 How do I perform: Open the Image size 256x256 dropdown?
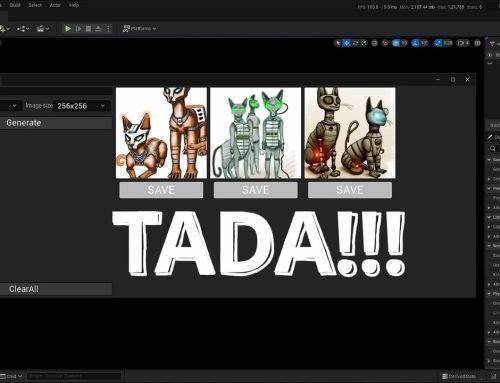pyautogui.click(x=82, y=106)
